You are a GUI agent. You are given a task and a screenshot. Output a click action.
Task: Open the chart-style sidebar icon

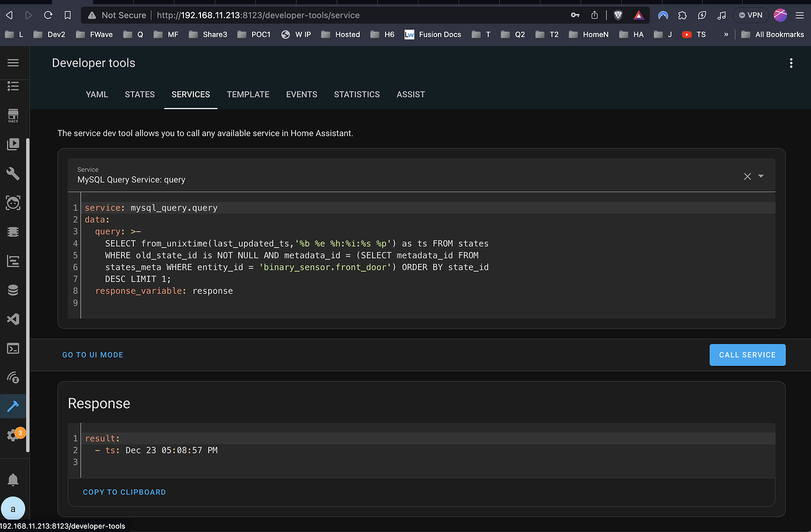point(13,261)
